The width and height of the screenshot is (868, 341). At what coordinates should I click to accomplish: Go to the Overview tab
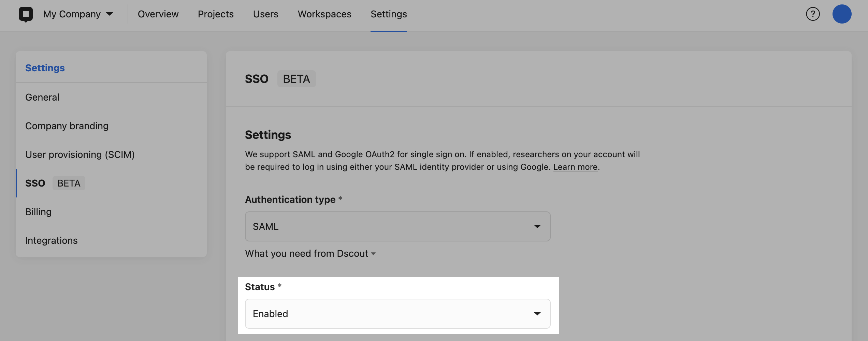158,14
